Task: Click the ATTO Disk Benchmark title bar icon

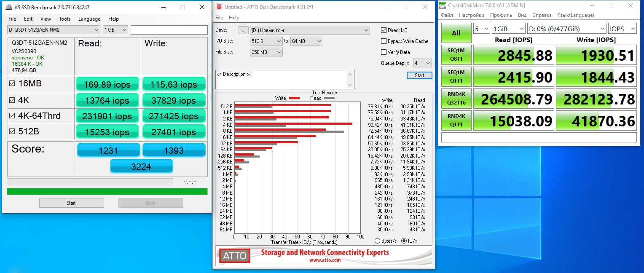Action: point(218,7)
